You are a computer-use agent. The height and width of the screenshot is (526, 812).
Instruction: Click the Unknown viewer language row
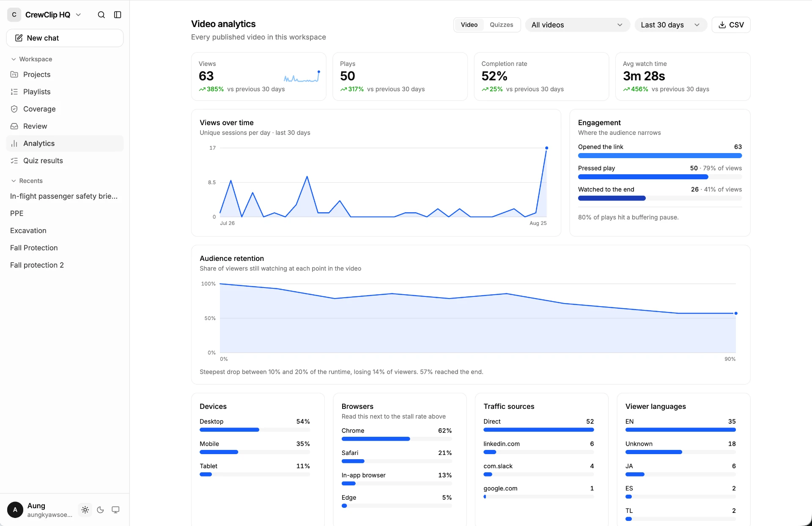[680, 448]
